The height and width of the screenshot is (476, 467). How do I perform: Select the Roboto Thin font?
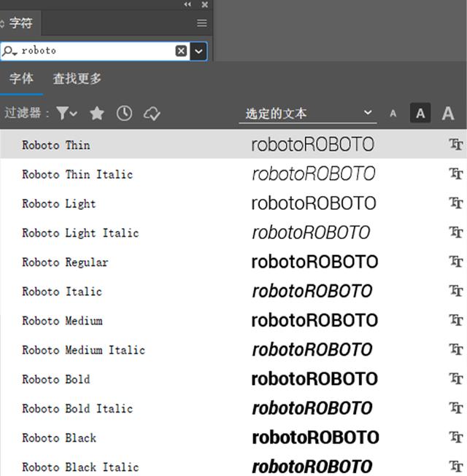(233, 144)
